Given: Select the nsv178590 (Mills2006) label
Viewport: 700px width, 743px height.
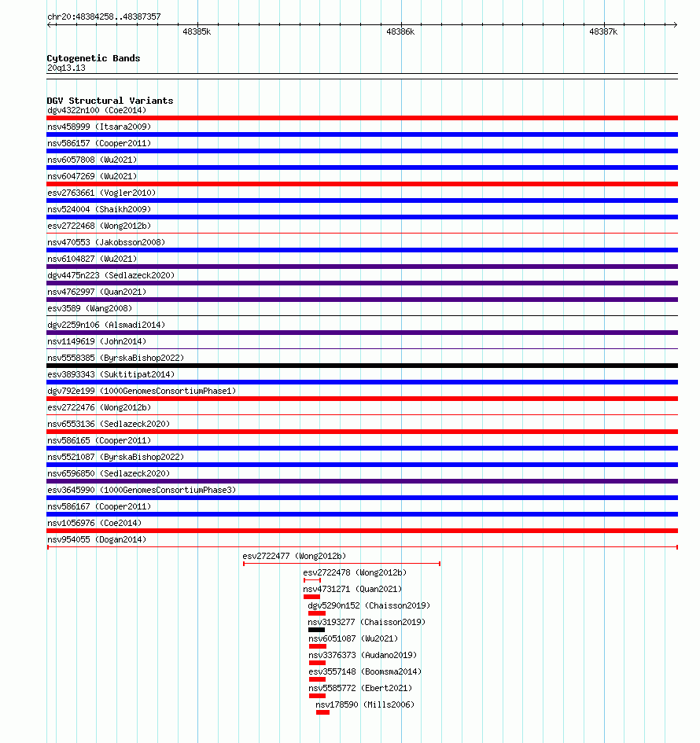Looking at the screenshot, I should pos(366,704).
